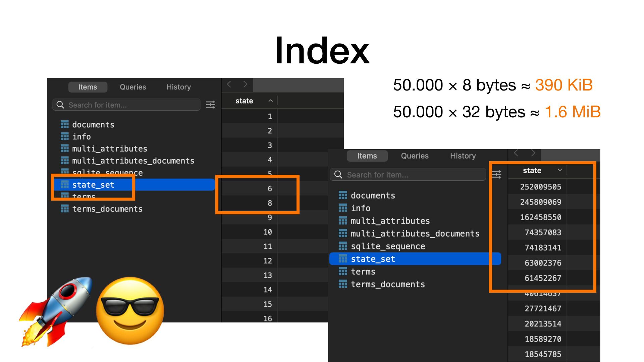Open the info table in right list
The height and width of the screenshot is (362, 644).
pos(361,208)
